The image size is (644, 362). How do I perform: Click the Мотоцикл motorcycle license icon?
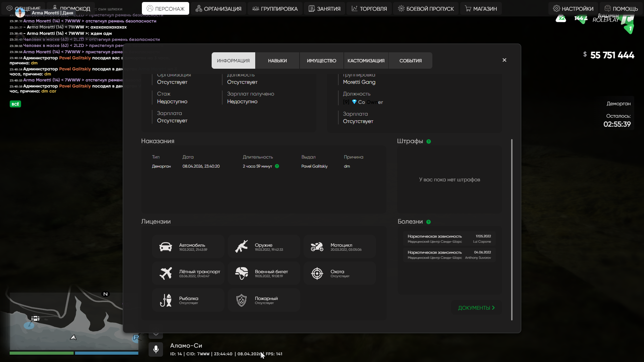pos(317,247)
